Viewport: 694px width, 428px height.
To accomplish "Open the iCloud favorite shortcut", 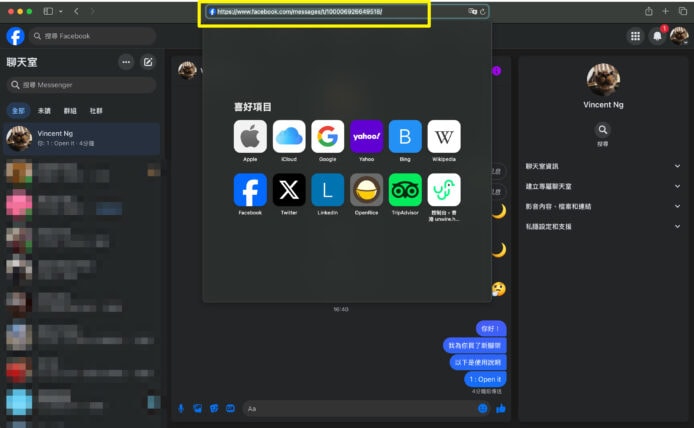I will (289, 136).
